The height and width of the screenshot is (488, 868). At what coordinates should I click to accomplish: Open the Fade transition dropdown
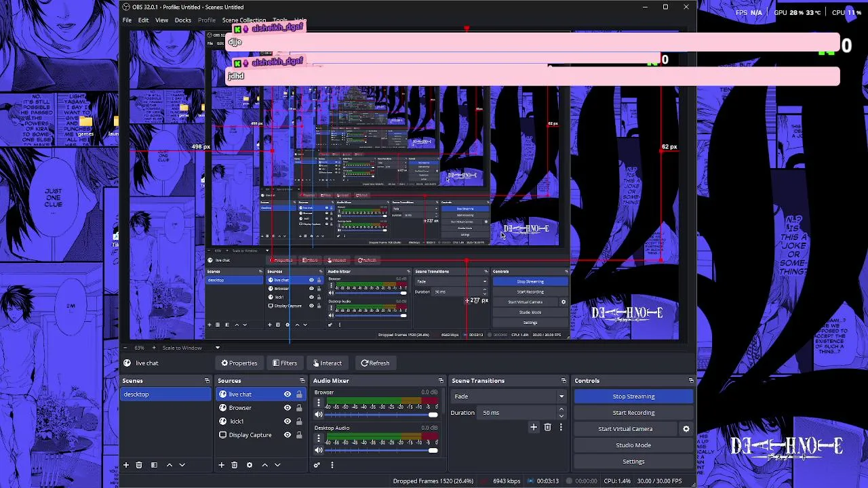pyautogui.click(x=509, y=396)
